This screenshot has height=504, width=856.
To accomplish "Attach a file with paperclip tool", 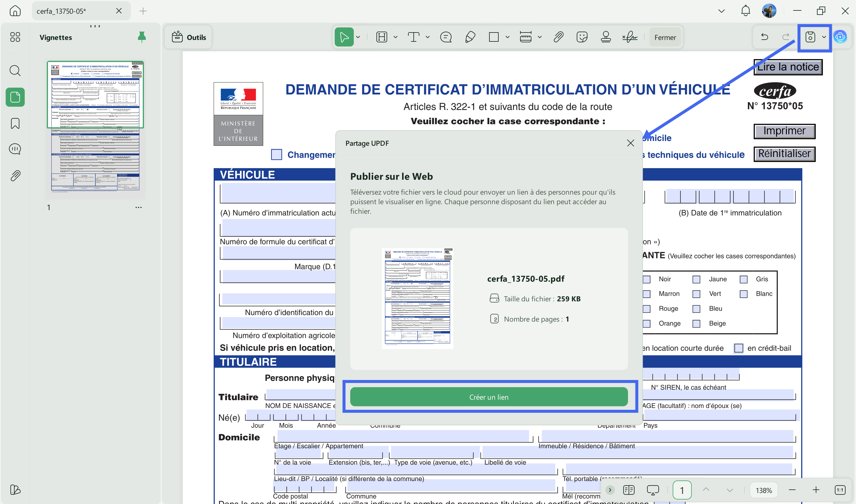I will click(558, 37).
